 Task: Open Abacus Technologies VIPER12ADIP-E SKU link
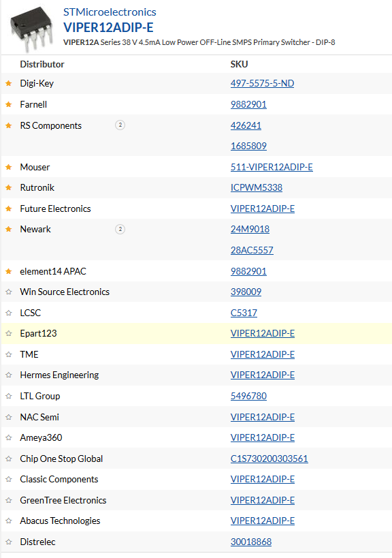263,521
